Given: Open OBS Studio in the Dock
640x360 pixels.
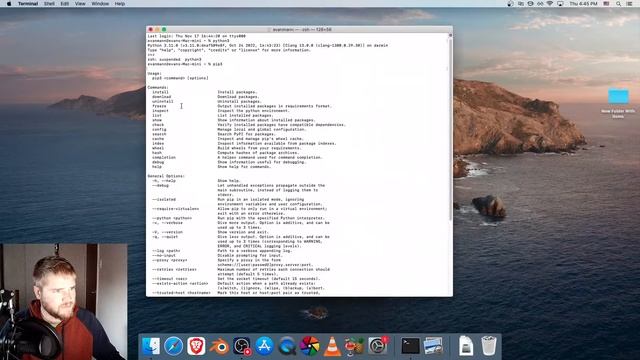Looking at the screenshot, I should (x=242, y=346).
